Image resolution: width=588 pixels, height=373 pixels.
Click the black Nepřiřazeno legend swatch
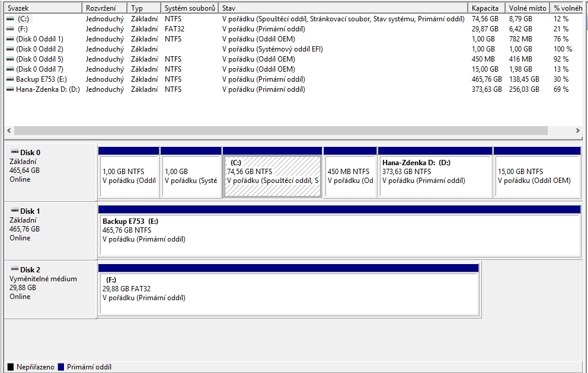[x=11, y=367]
